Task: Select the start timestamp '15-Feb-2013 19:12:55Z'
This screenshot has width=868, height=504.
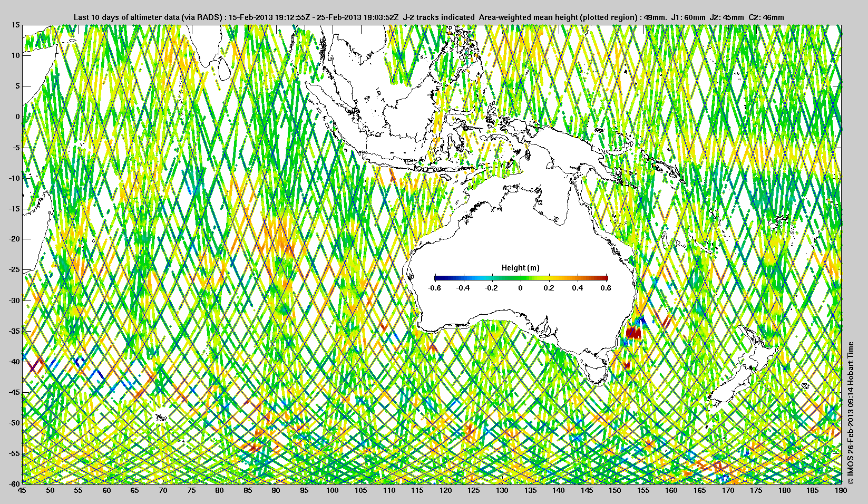Action: click(x=268, y=17)
